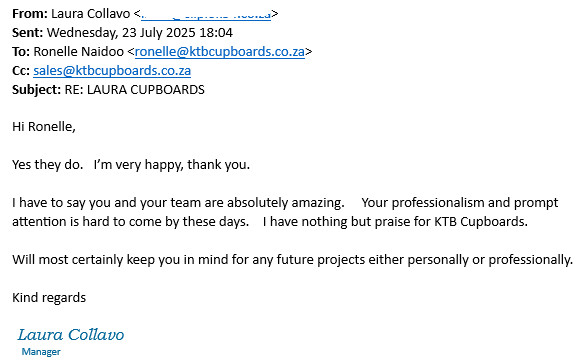Select the subject text RE: LAURA CUPBOARDS
This screenshot has width=587, height=363.
tap(135, 90)
